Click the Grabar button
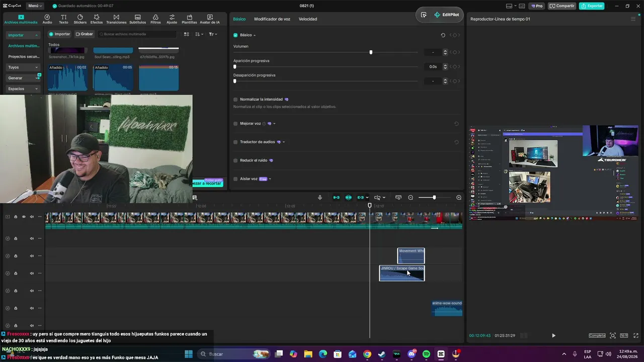644x362 pixels. pos(85,34)
